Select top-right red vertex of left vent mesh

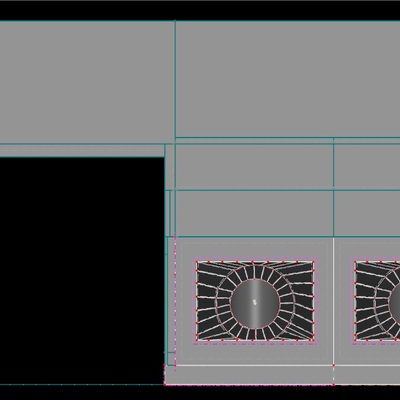(x=313, y=262)
